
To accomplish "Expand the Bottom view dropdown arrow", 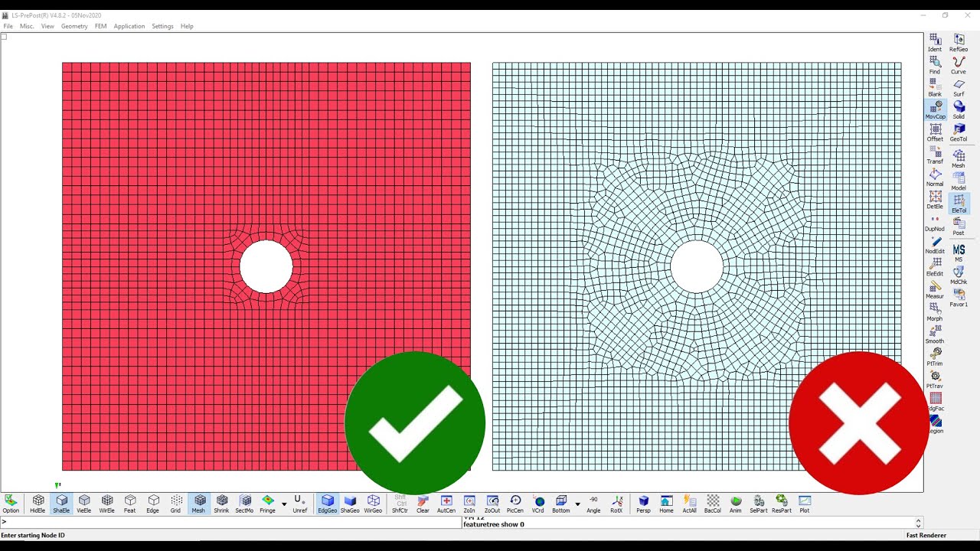I will tap(577, 504).
